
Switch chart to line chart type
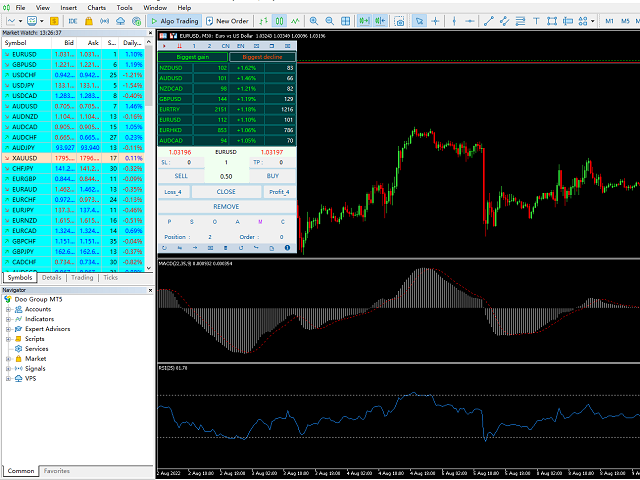[295, 21]
